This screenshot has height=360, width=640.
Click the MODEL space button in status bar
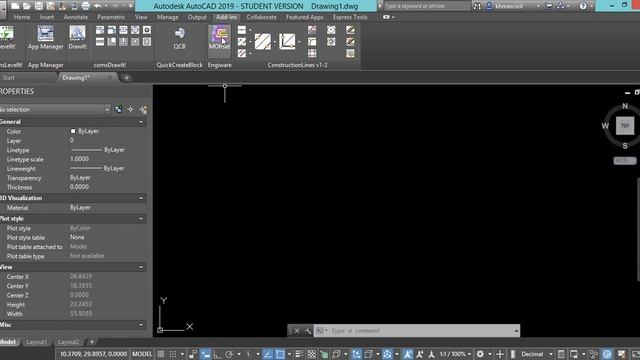click(142, 354)
